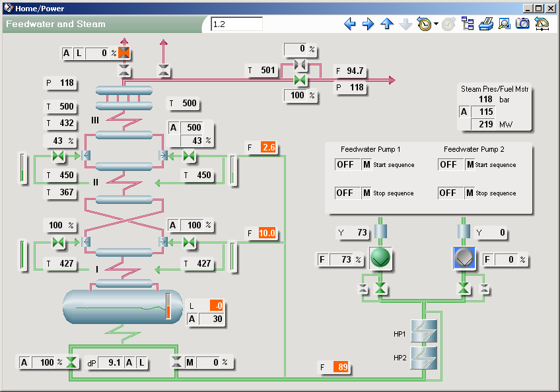The width and height of the screenshot is (560, 392).
Task: Select the steam drum vessel
Action: point(123,307)
